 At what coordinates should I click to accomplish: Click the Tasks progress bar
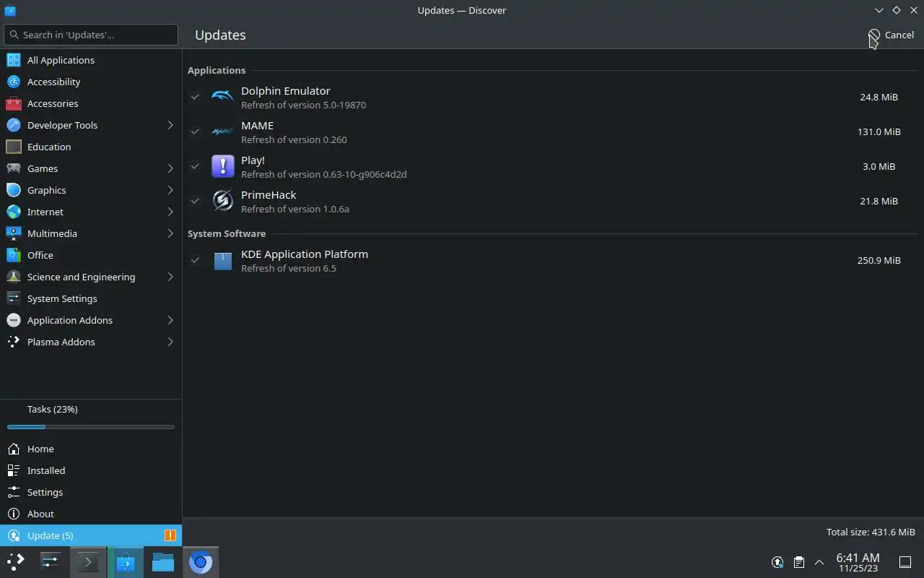(x=91, y=427)
